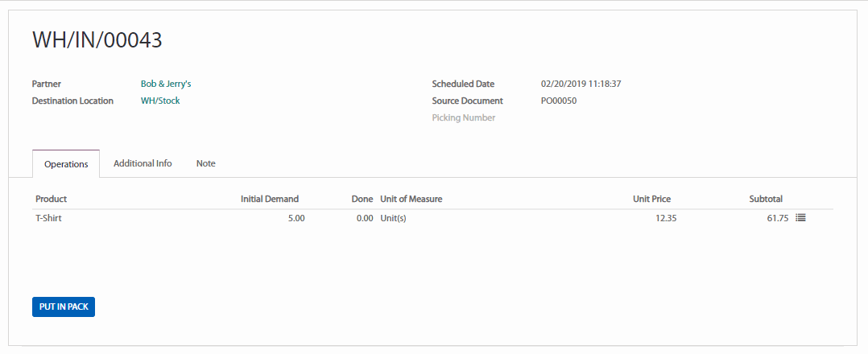This screenshot has height=354, width=868.
Task: Open the Note tab
Action: click(x=205, y=163)
